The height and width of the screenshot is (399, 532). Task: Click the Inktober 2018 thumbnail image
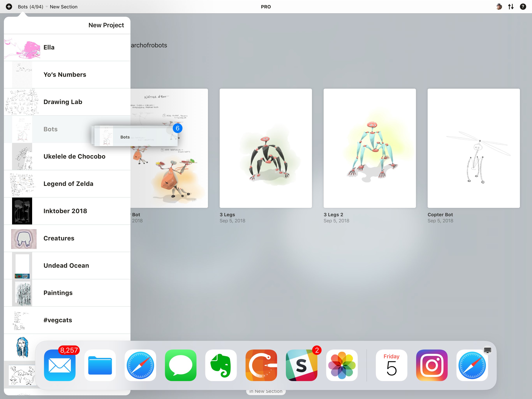coord(22,211)
